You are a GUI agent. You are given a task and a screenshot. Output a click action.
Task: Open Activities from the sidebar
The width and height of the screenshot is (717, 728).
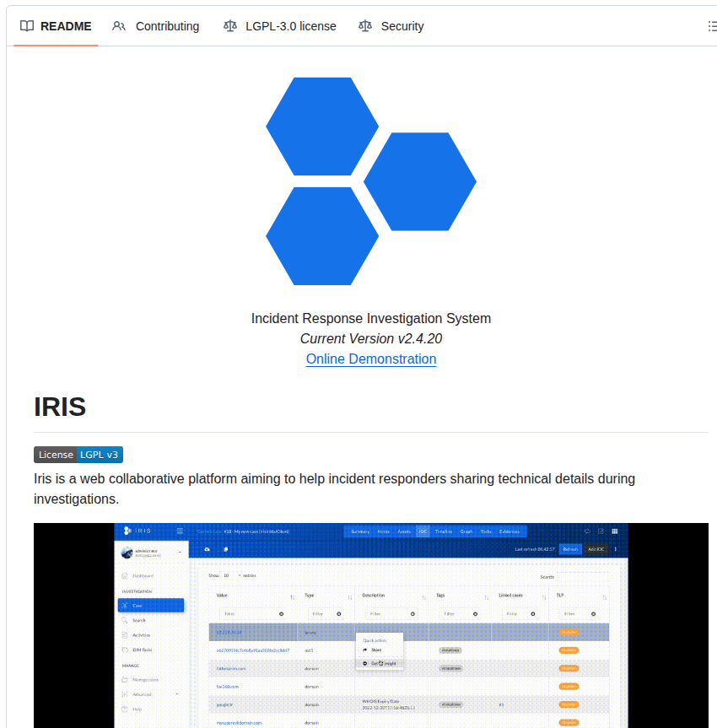[x=141, y=635]
